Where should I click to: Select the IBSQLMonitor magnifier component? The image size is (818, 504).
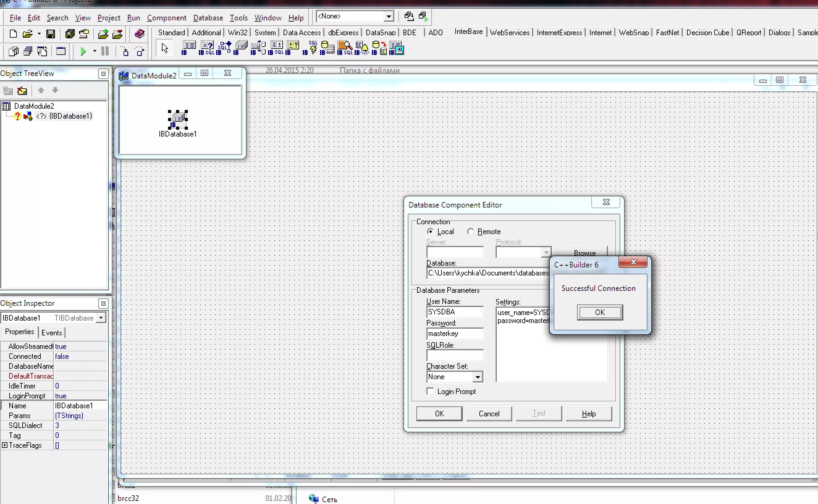click(x=345, y=48)
